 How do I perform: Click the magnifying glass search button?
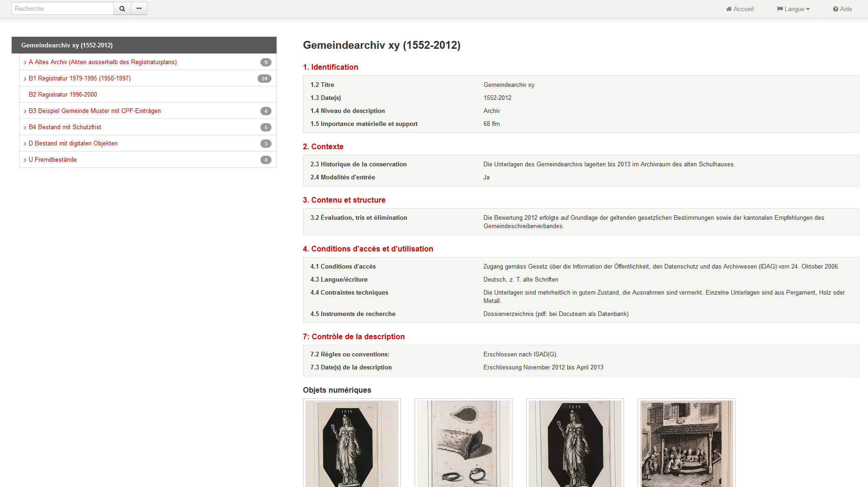coord(122,8)
